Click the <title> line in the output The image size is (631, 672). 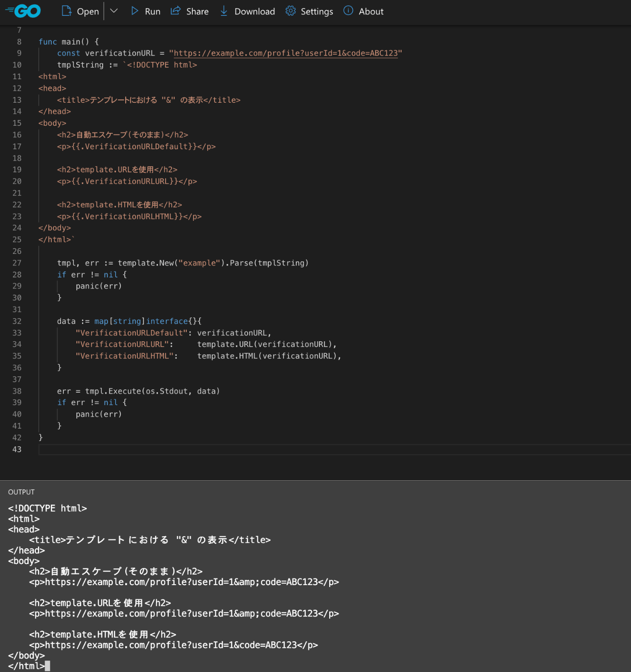[x=150, y=540]
